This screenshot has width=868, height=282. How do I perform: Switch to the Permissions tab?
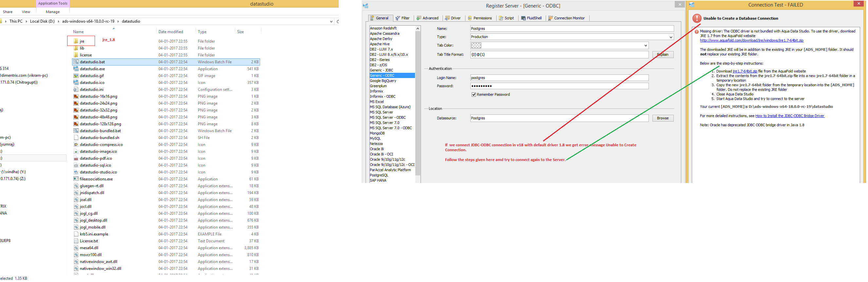click(x=480, y=18)
